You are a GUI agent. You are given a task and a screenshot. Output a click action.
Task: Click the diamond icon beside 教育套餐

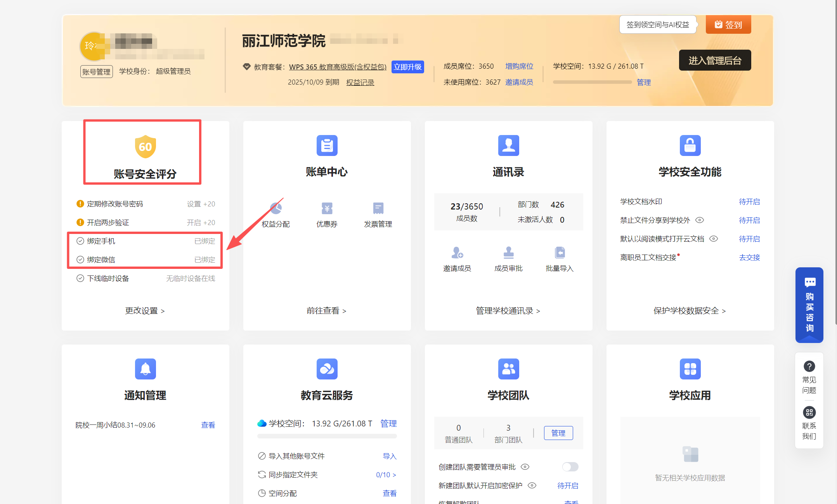click(x=246, y=66)
